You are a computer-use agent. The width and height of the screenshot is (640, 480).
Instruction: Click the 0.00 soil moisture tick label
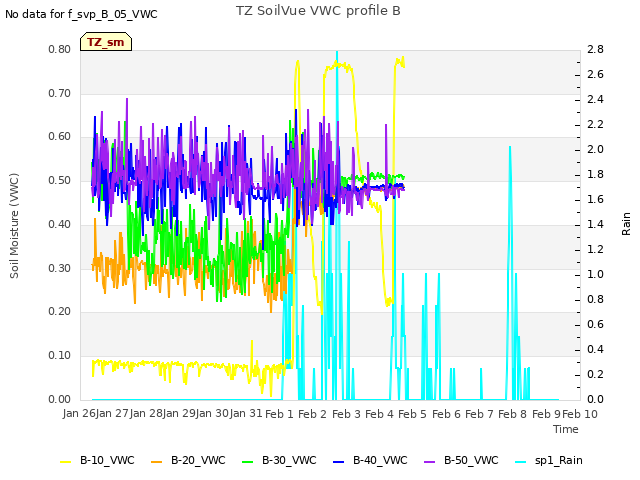[60, 399]
